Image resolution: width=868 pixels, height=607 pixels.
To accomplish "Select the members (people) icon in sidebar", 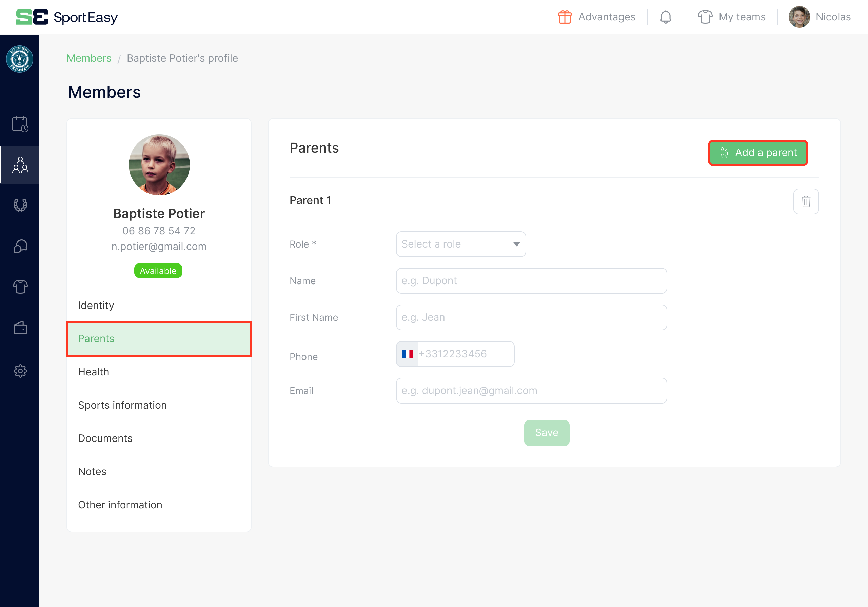I will pyautogui.click(x=20, y=165).
